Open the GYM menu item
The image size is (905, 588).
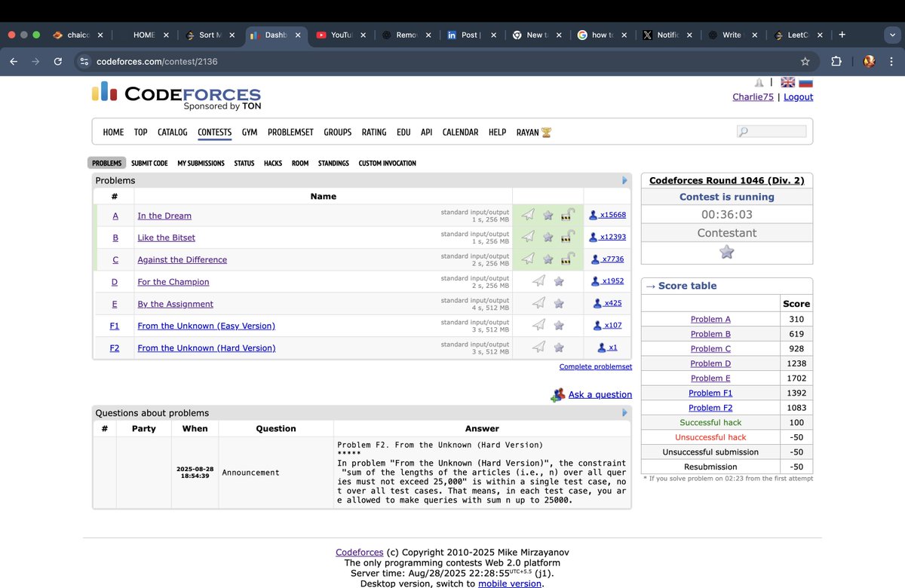(x=250, y=132)
